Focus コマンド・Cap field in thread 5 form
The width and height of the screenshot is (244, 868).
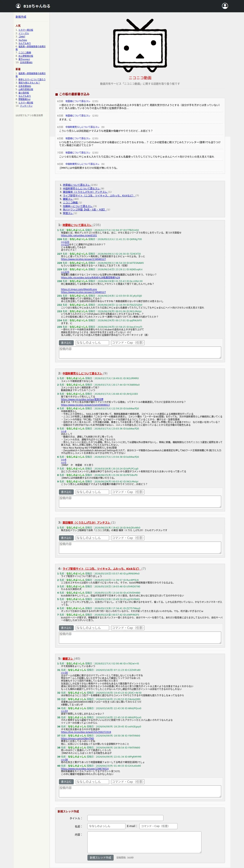pos(128,782)
